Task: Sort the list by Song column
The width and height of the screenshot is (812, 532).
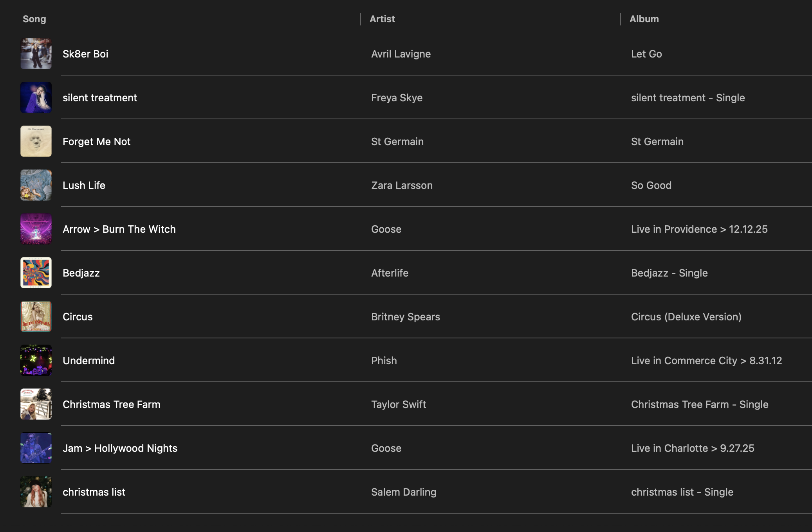Action: 34,19
